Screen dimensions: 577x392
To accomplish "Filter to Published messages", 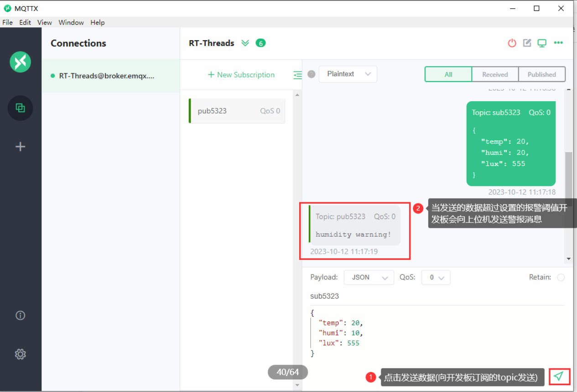I will point(542,74).
